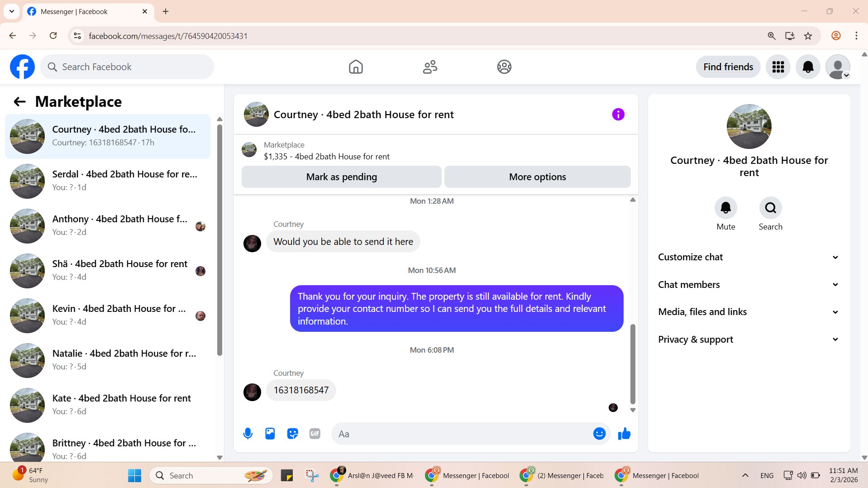
Task: Record a voice clip with microphone icon
Action: 248,434
